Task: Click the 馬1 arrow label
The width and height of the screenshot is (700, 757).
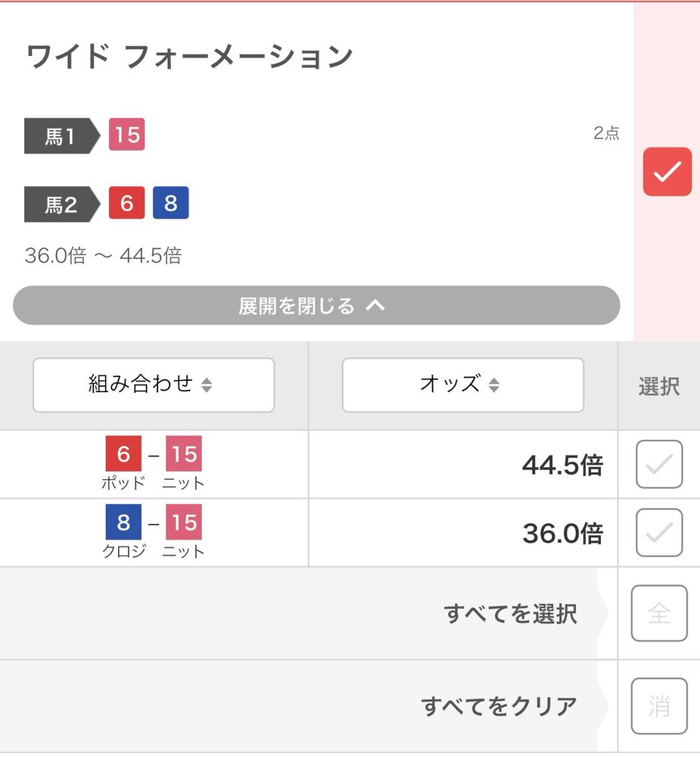Action: [x=62, y=136]
